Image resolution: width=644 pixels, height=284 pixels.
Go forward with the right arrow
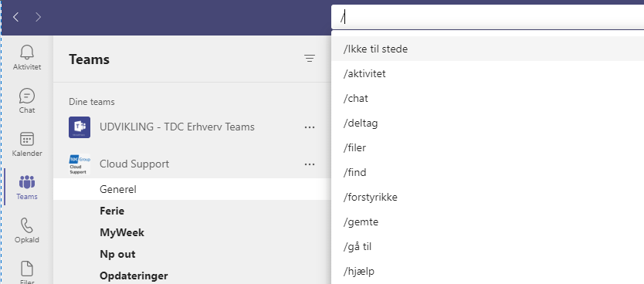point(38,17)
